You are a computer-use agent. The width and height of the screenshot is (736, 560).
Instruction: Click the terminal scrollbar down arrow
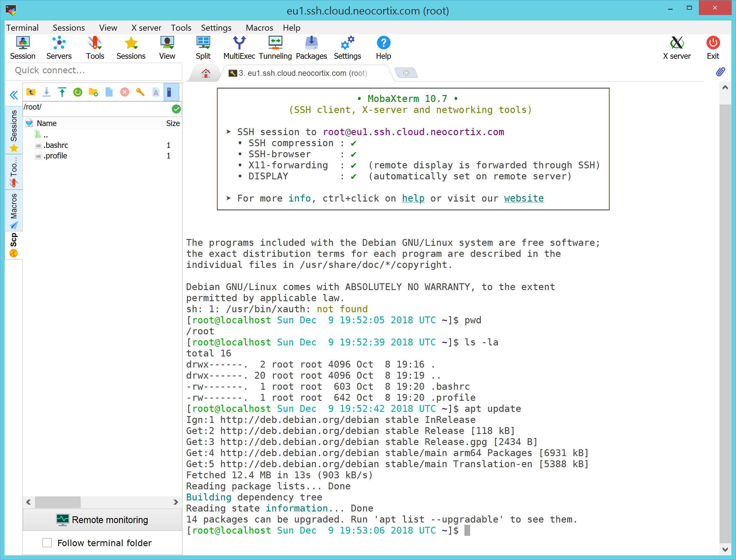tap(725, 549)
